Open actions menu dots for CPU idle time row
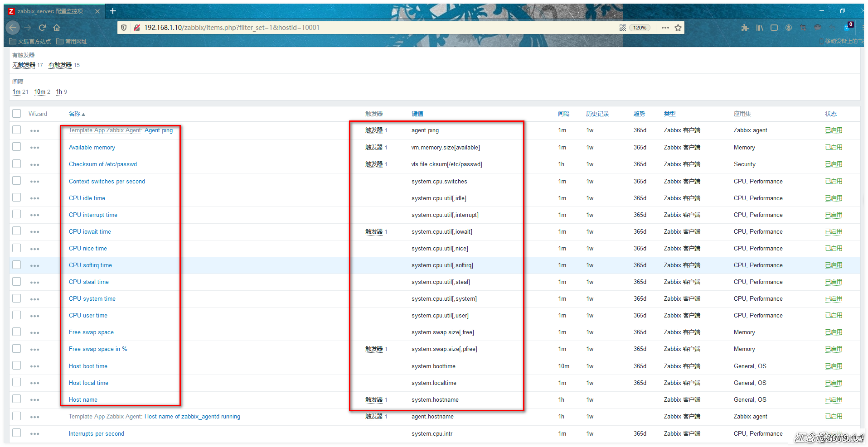 (35, 198)
